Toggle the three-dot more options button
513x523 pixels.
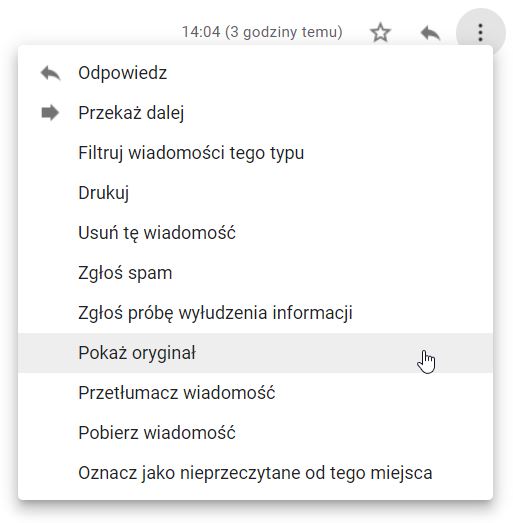480,33
